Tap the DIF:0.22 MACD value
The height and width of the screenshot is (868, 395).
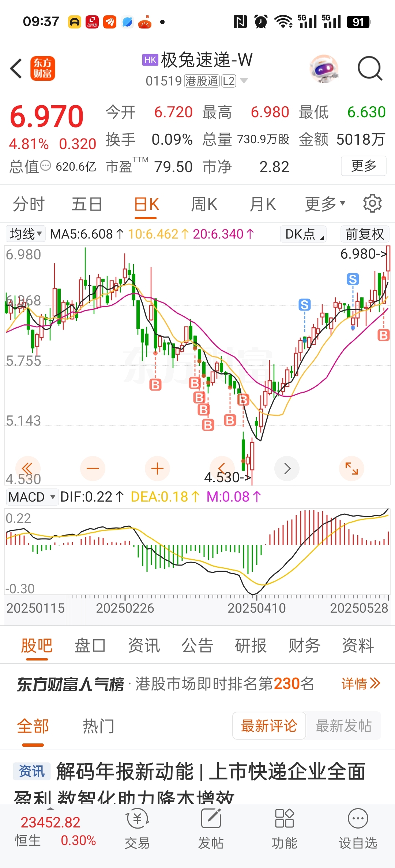(92, 497)
